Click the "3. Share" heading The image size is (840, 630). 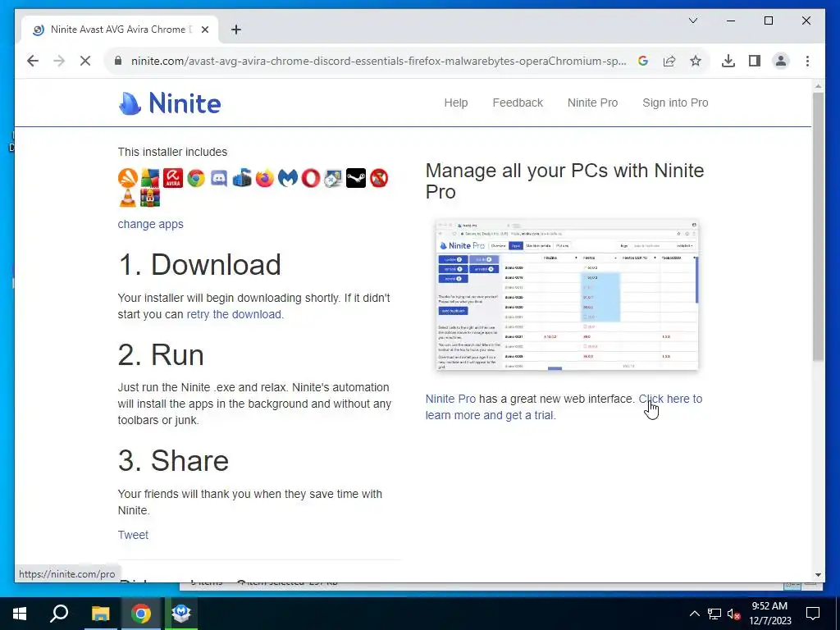(173, 461)
